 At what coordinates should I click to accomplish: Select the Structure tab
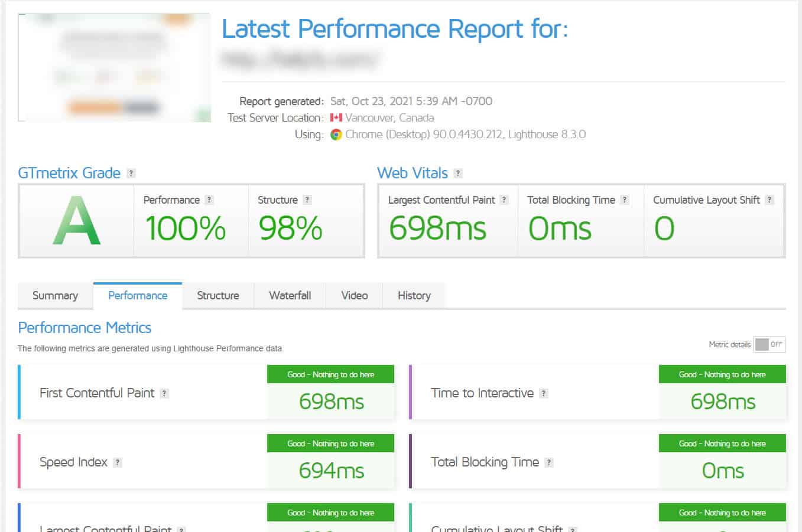[x=217, y=296]
